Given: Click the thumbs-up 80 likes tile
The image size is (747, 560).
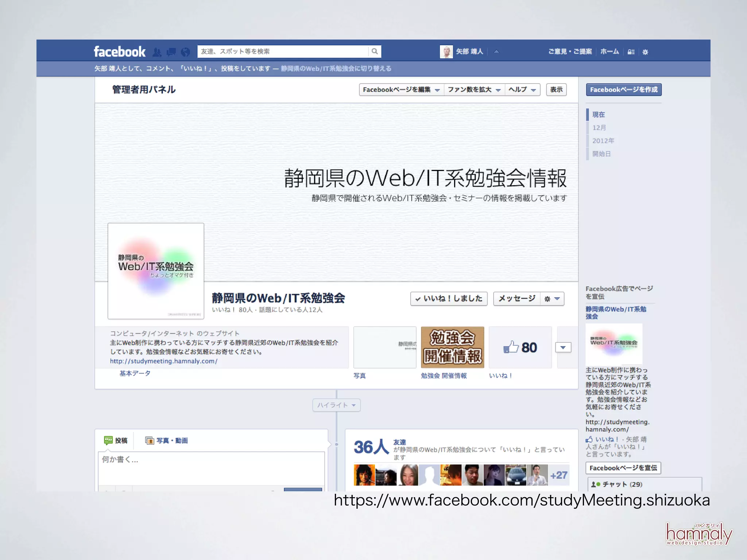Looking at the screenshot, I should click(520, 347).
